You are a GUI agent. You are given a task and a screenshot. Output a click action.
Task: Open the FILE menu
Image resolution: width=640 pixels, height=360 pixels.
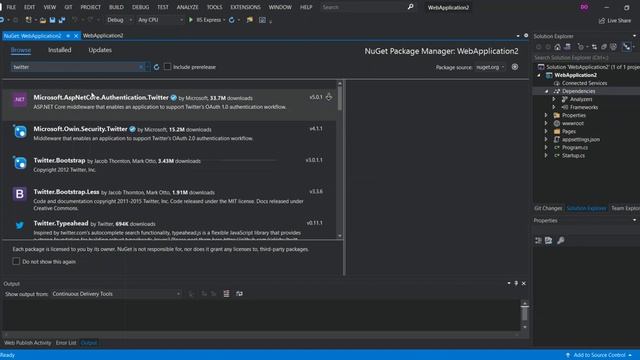[11, 7]
